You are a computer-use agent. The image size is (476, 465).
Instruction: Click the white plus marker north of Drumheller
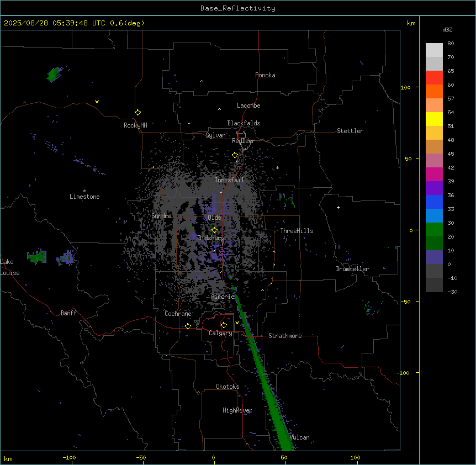pos(338,207)
